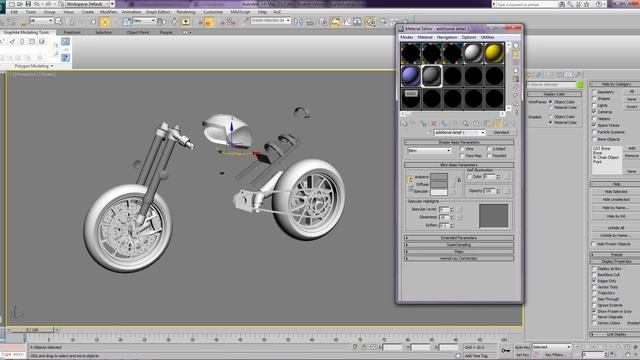Viewport: 640px width, 360px height.
Task: Open the Utilities menu in Material Editor
Action: (488, 37)
